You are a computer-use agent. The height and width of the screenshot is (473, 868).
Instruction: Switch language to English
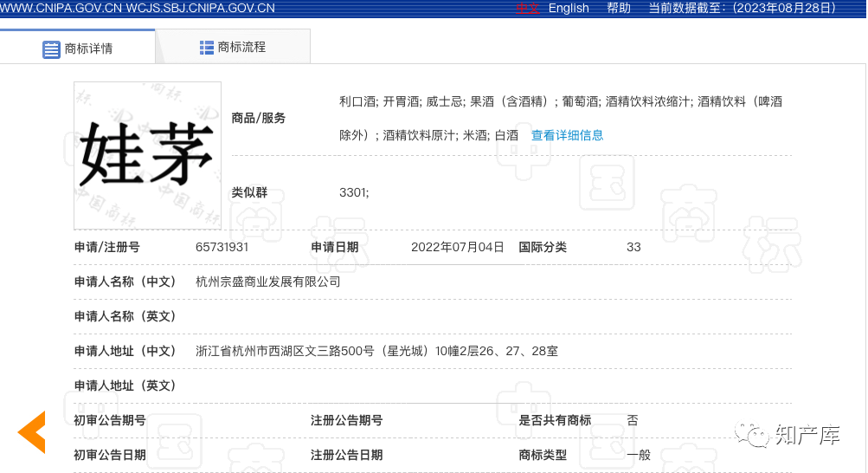[569, 8]
